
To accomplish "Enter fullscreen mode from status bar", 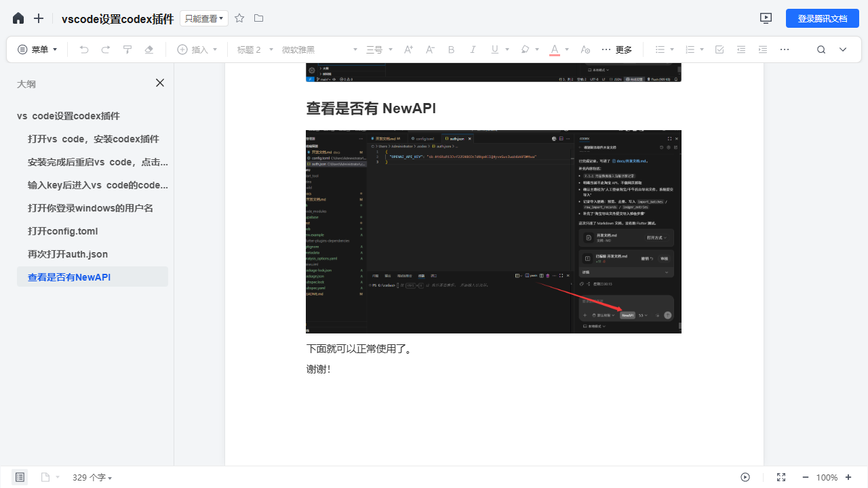I will click(x=781, y=477).
